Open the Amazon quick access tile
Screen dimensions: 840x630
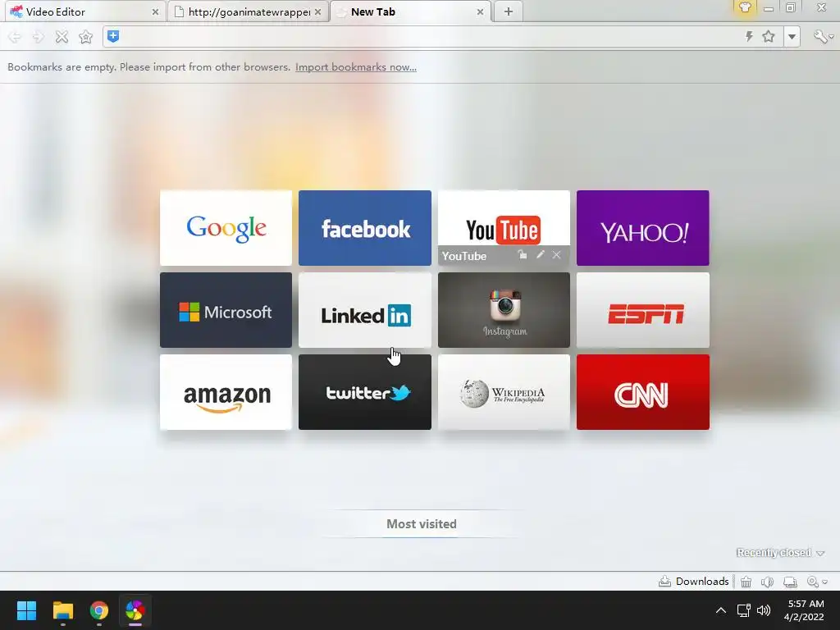pyautogui.click(x=226, y=391)
